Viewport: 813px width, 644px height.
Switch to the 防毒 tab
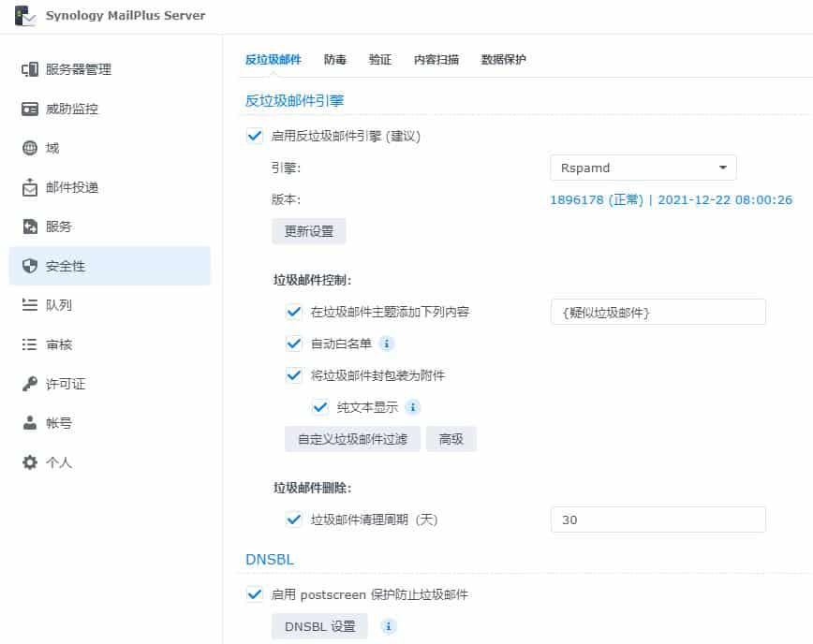click(334, 59)
